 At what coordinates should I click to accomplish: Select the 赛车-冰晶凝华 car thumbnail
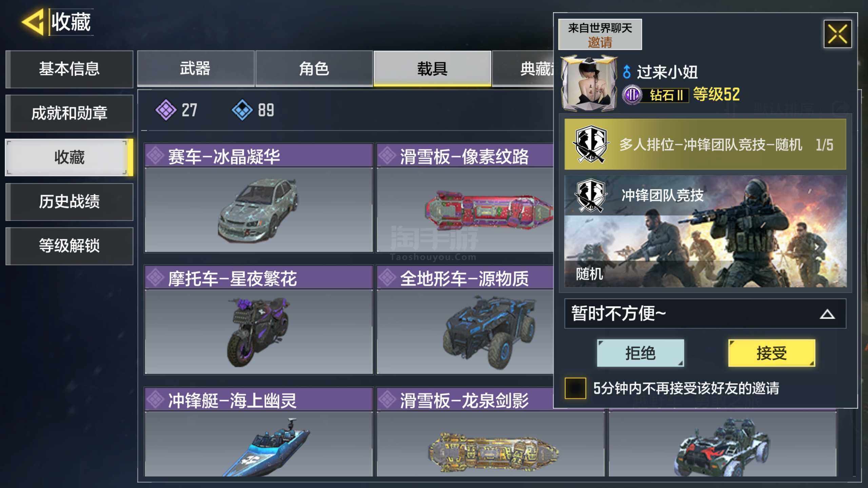[259, 209]
